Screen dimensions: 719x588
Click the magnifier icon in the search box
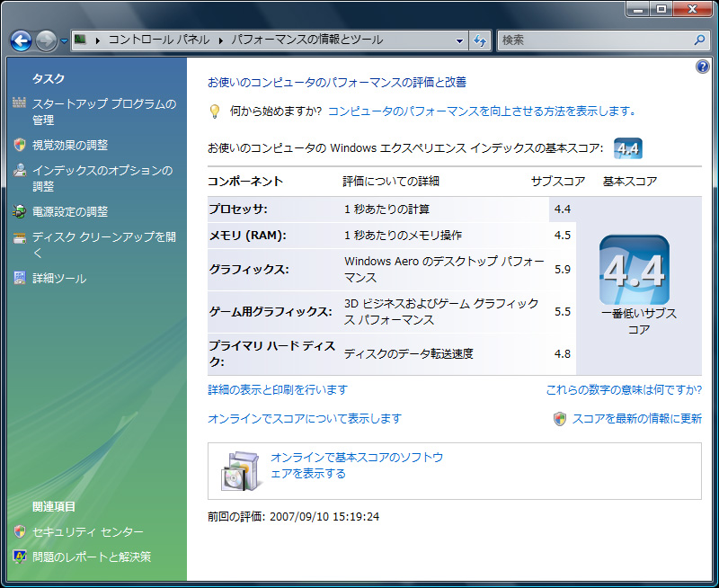point(700,40)
